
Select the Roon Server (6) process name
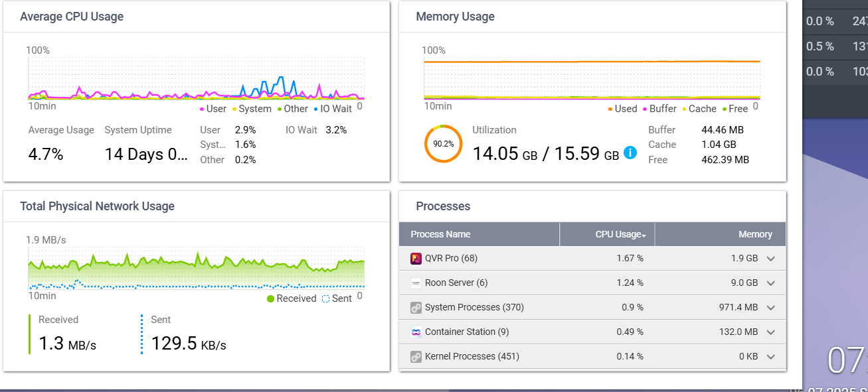[456, 283]
